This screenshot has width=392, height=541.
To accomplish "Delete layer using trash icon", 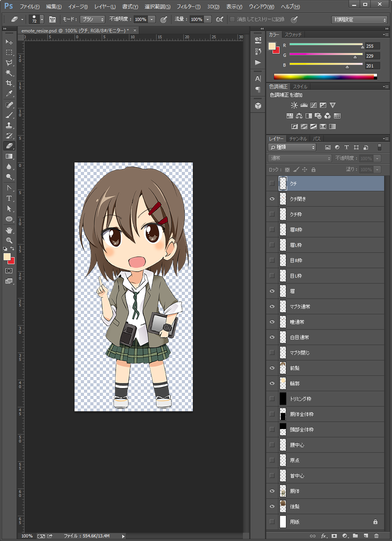I will 376,535.
